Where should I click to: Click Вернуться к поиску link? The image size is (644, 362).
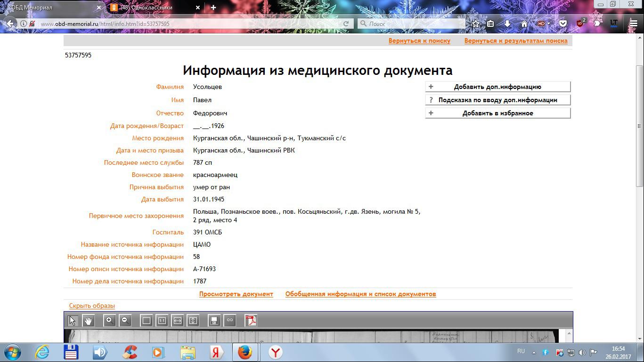[419, 41]
